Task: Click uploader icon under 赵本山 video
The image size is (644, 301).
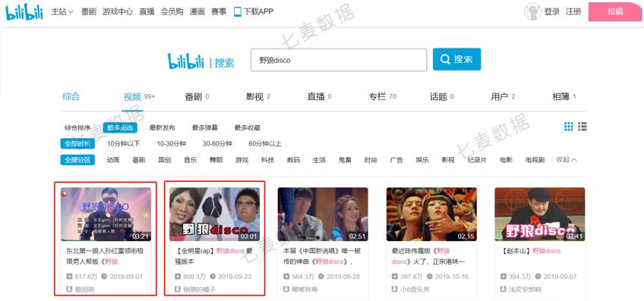Action: click(x=503, y=290)
